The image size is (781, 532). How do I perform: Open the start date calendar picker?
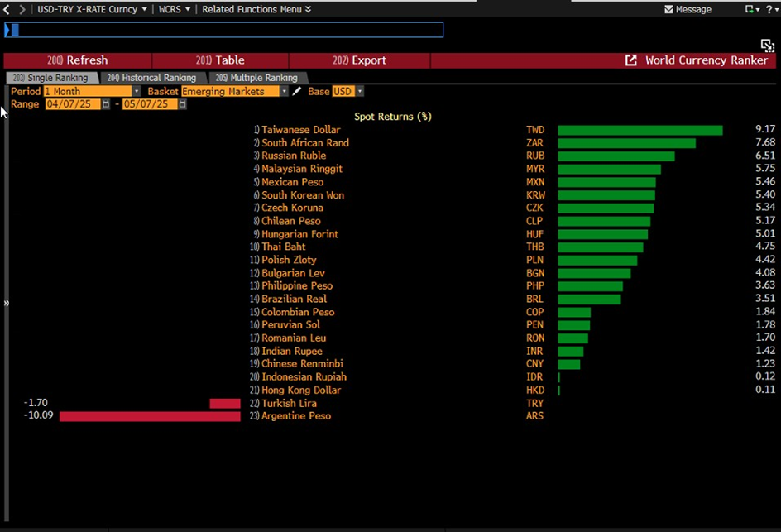coord(106,104)
